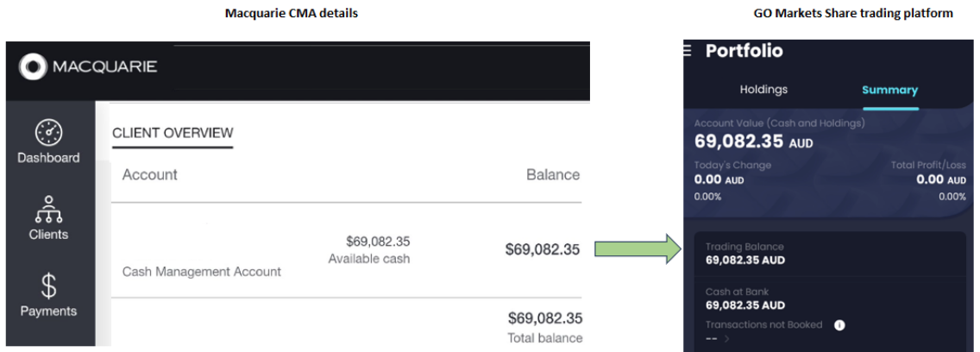Select the Summary tab
This screenshot has height=352, width=980.
[x=889, y=90]
